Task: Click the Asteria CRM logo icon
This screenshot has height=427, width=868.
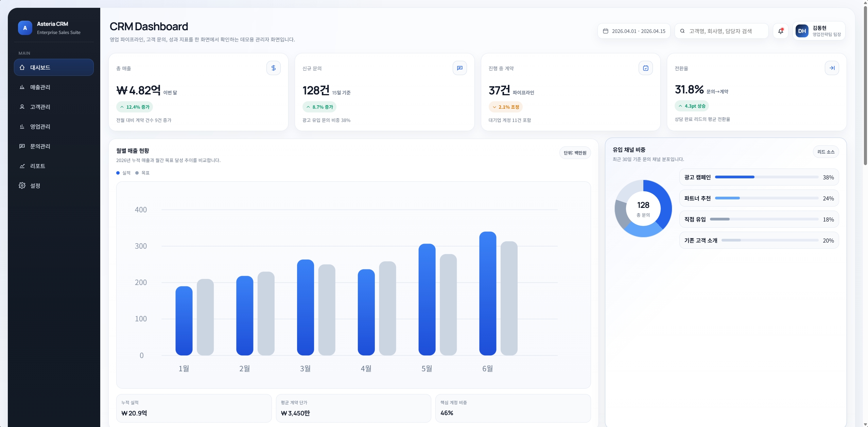Action: pyautogui.click(x=25, y=28)
